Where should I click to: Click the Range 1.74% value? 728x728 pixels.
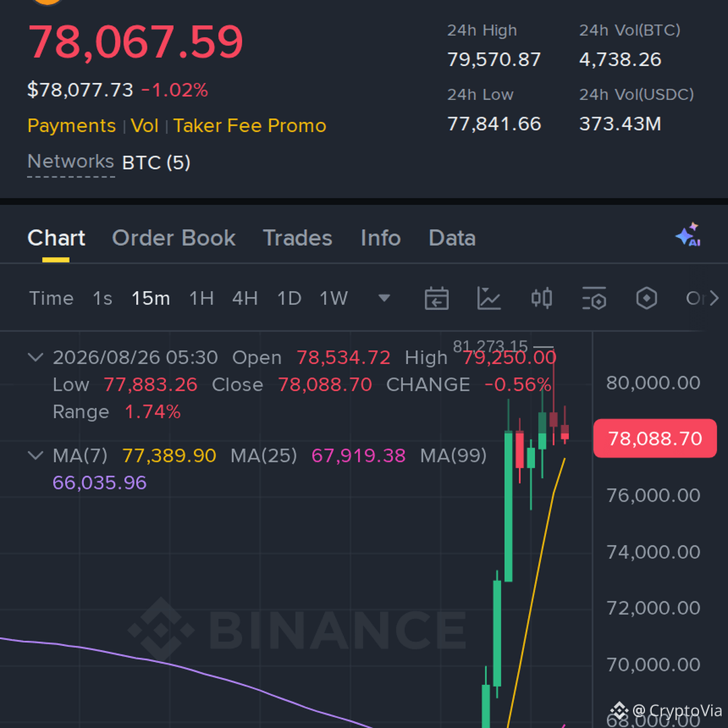[153, 412]
